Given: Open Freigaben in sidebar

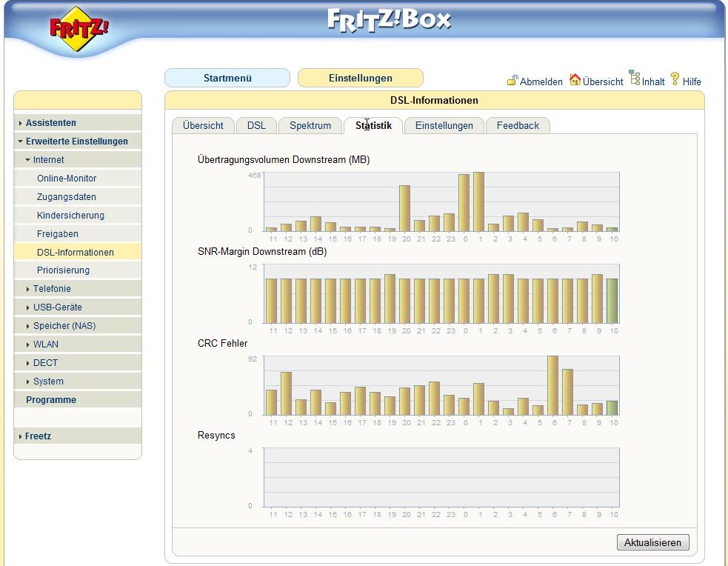Looking at the screenshot, I should tap(78, 234).
